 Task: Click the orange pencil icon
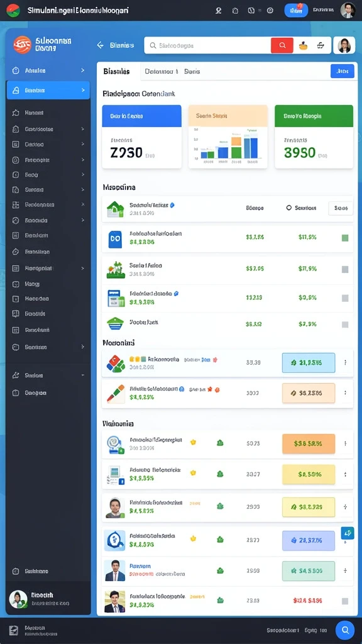pyautogui.click(x=116, y=393)
